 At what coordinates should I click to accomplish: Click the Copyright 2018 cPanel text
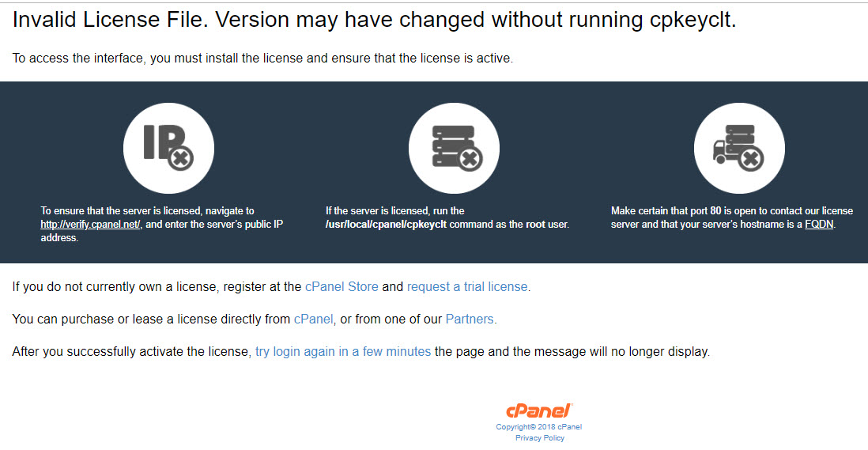click(x=539, y=427)
